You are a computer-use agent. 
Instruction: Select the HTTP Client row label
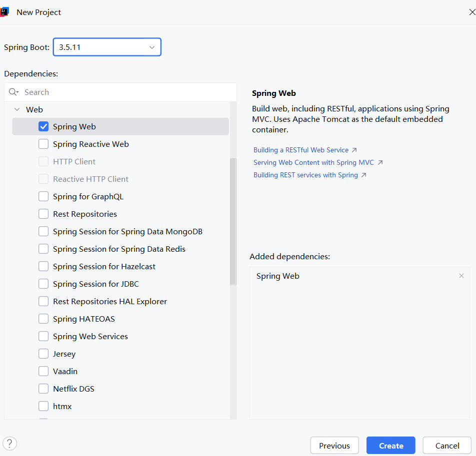click(74, 162)
